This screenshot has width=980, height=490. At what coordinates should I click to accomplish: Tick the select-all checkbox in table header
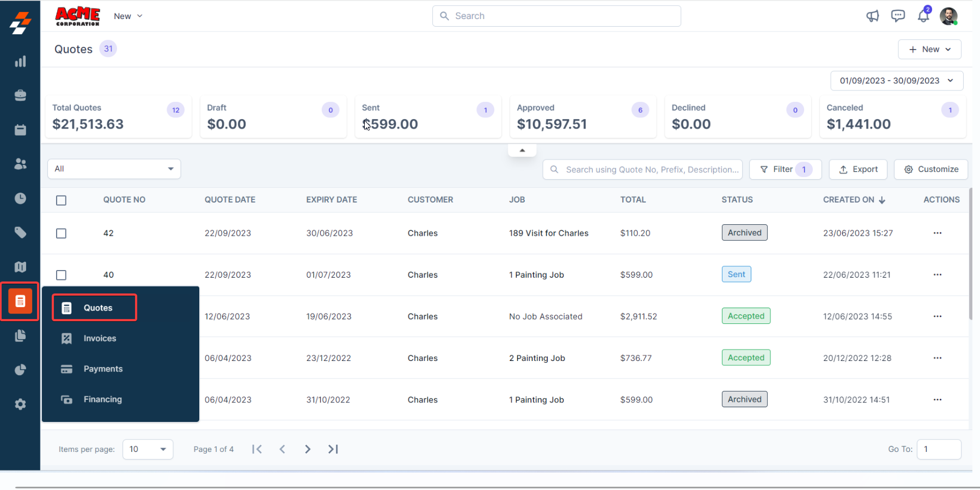(x=62, y=200)
